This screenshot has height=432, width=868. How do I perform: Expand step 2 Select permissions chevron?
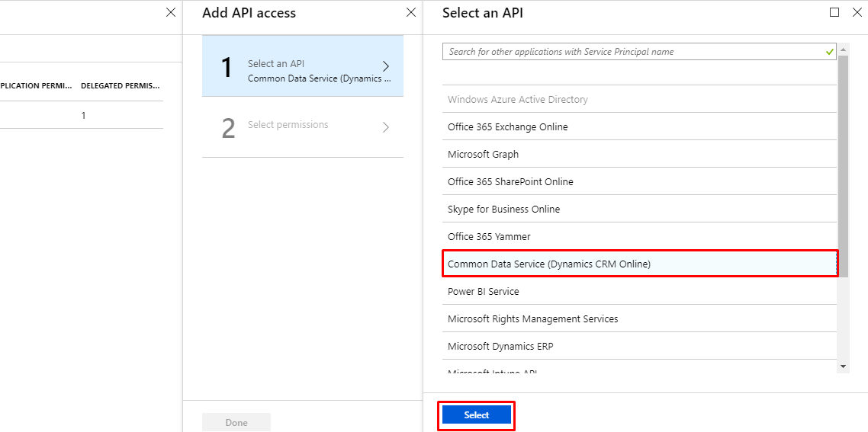(x=386, y=127)
